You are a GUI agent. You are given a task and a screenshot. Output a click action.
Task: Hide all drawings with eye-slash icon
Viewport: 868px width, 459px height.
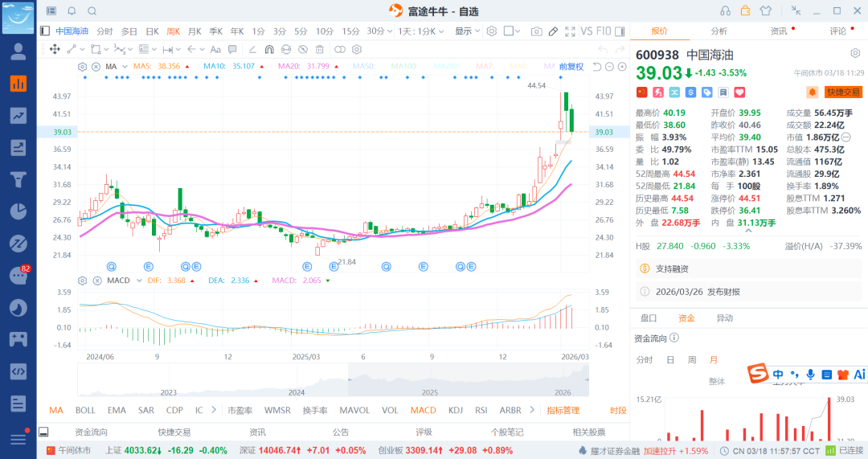point(303,49)
